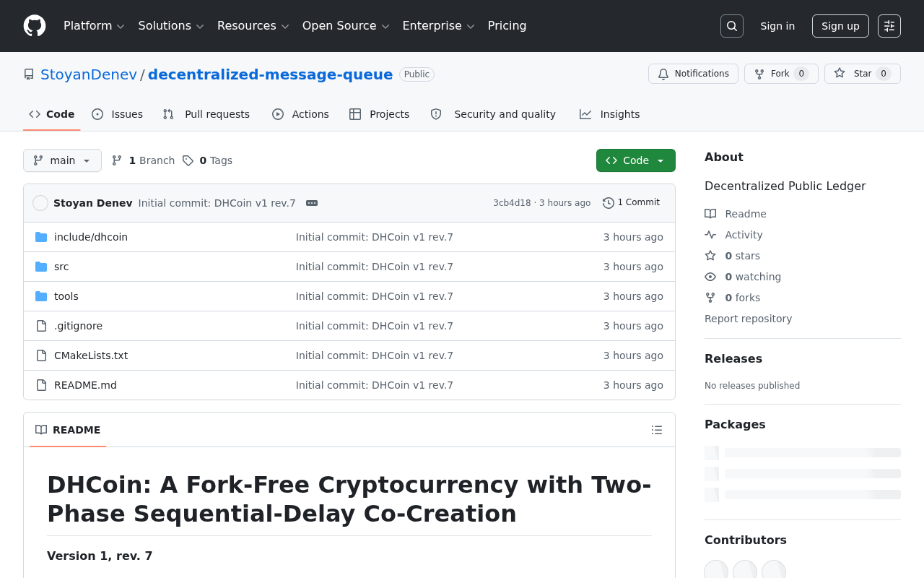
Task: Click the 'Decentralized Public Ledger' description
Action: point(785,186)
